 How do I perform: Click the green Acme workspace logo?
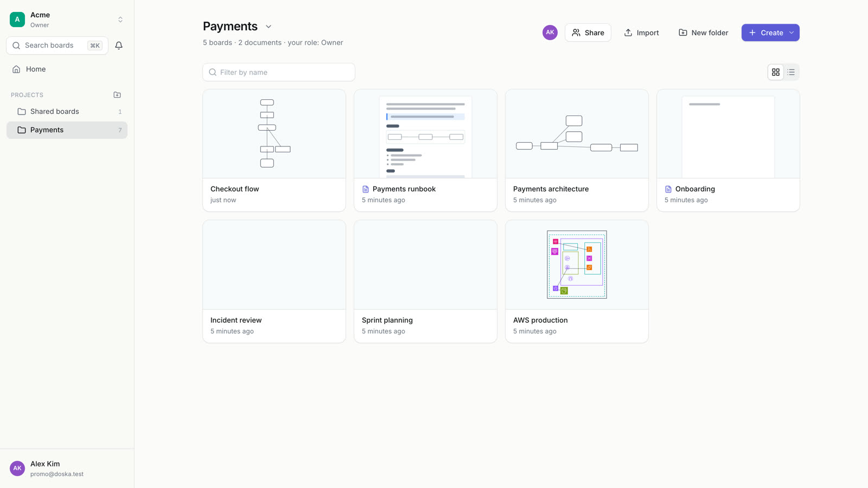17,20
